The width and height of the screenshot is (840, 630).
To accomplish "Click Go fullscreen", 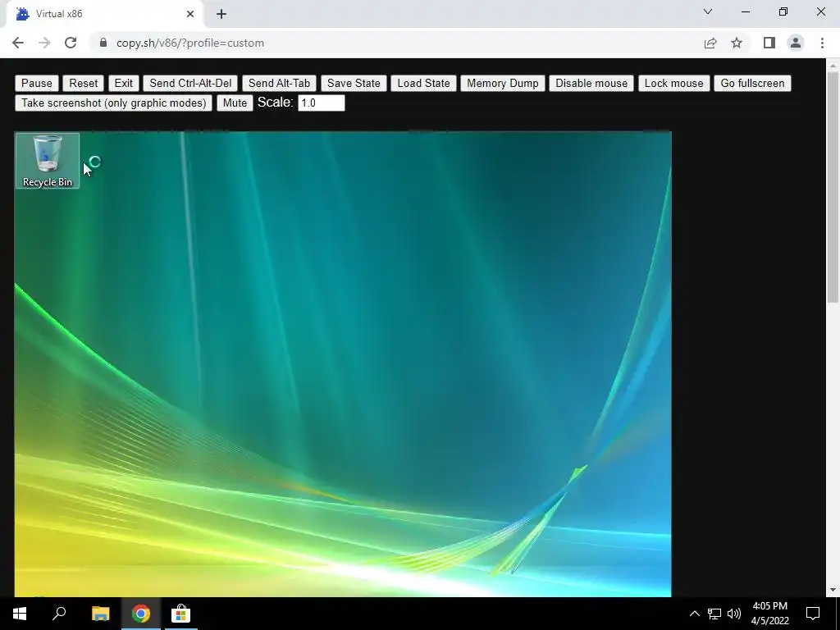I will (752, 83).
